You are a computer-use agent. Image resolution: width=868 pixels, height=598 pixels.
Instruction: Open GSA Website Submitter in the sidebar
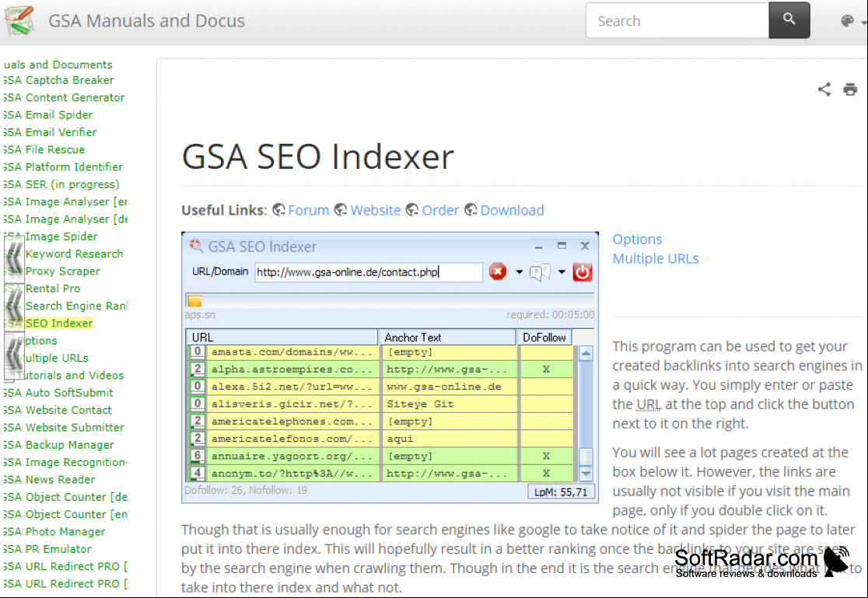[x=64, y=428]
